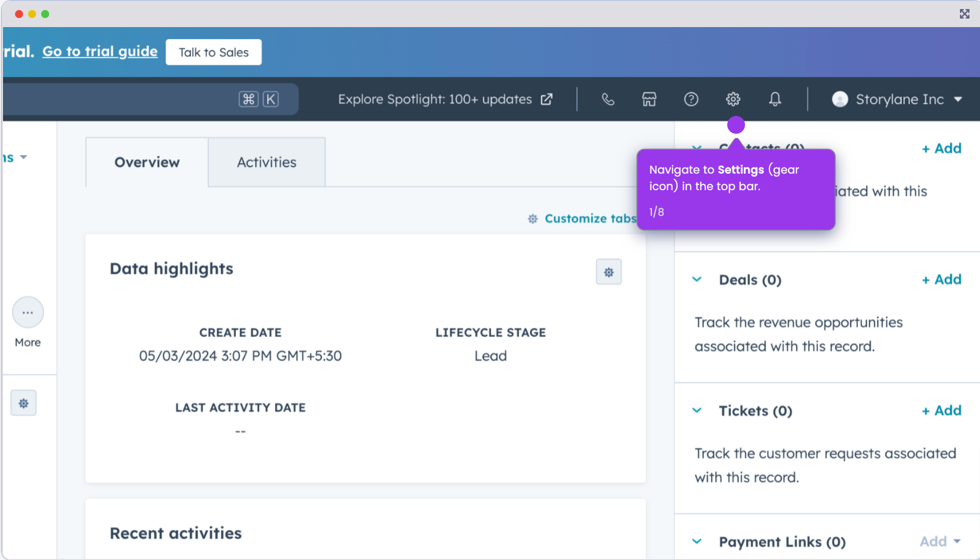Click the Talk to Sales button
Image resolution: width=980 pixels, height=560 pixels.
pyautogui.click(x=213, y=52)
